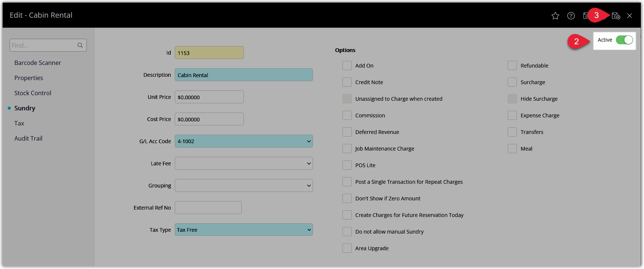Viewport: 644px width, 269px height.
Task: Click the Save/Exit disk icon
Action: [616, 16]
